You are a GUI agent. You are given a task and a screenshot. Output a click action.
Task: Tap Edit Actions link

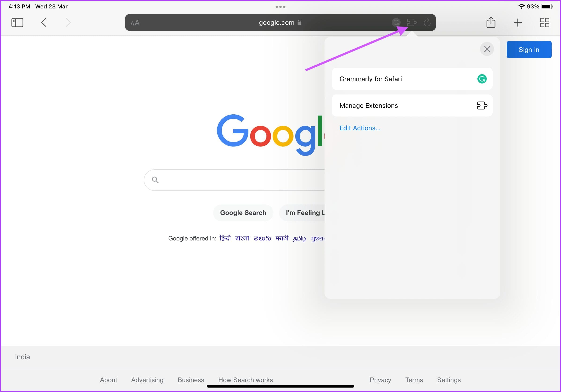[x=360, y=128]
